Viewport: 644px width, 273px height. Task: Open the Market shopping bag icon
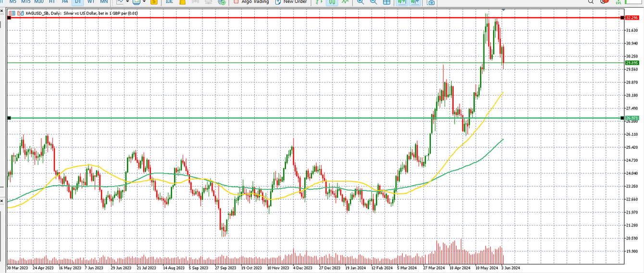pos(183,1)
